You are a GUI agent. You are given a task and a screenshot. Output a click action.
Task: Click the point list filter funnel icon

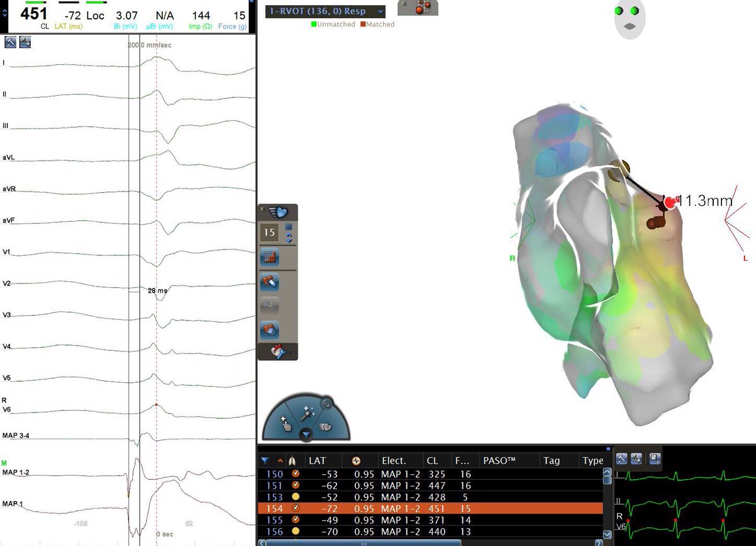[x=265, y=460]
